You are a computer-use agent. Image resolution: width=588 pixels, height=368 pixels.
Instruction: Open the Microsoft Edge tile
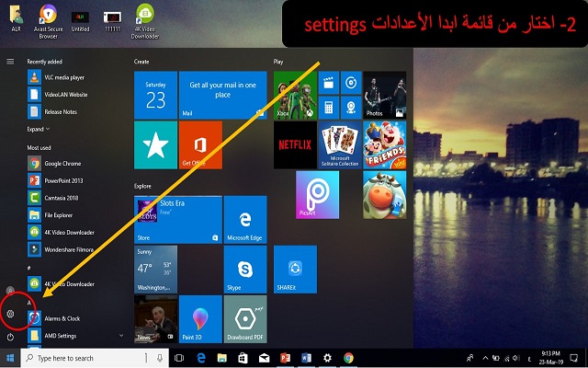point(245,221)
